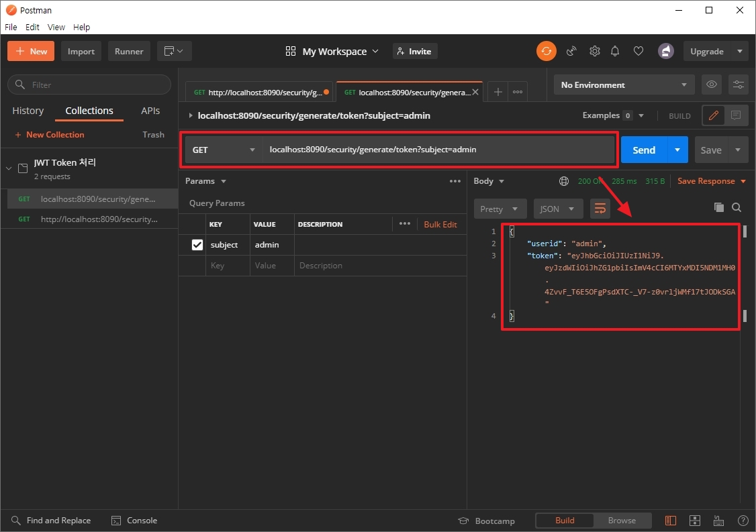Open the Examples dropdown
Screen dimensions: 756x532
[x=613, y=115]
